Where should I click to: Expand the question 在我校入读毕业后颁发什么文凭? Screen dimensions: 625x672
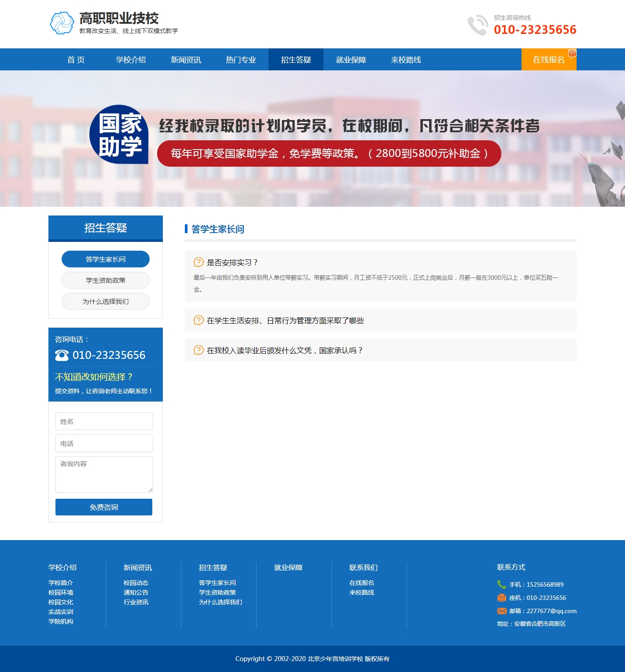pyautogui.click(x=284, y=351)
